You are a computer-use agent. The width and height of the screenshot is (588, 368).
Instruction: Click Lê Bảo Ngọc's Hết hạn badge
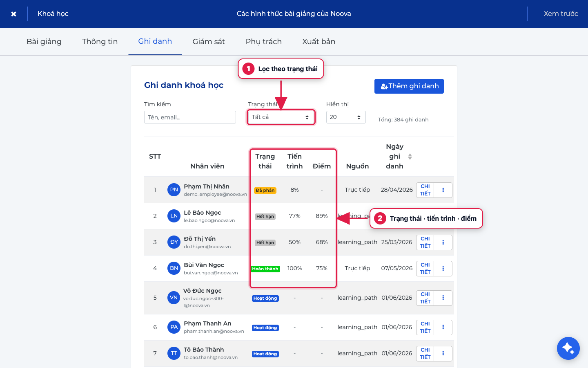point(265,217)
